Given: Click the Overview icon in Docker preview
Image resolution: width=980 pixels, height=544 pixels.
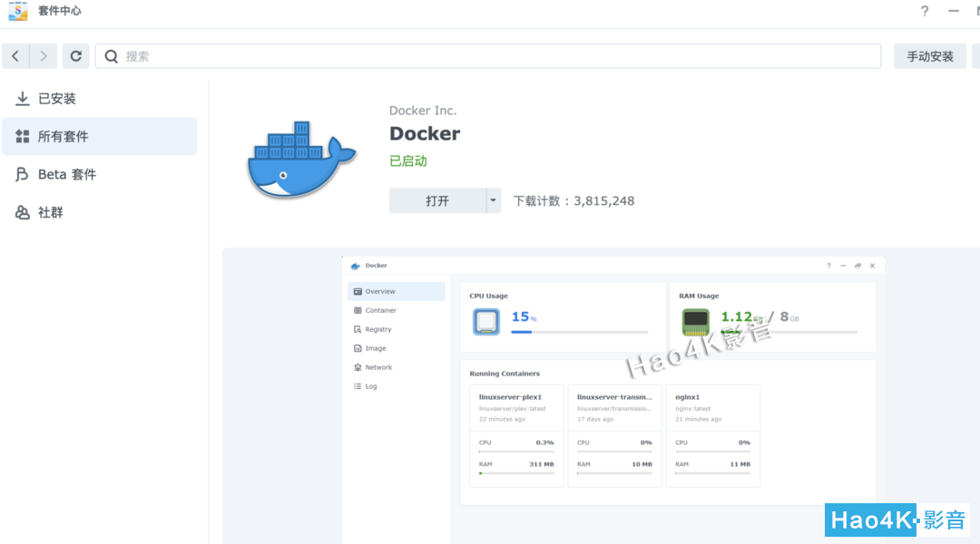Looking at the screenshot, I should point(358,292).
